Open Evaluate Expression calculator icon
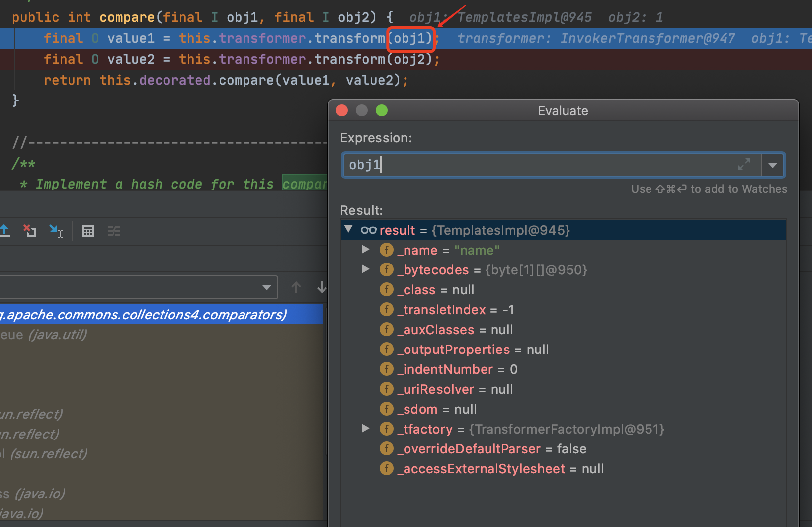The height and width of the screenshot is (527, 812). (88, 231)
